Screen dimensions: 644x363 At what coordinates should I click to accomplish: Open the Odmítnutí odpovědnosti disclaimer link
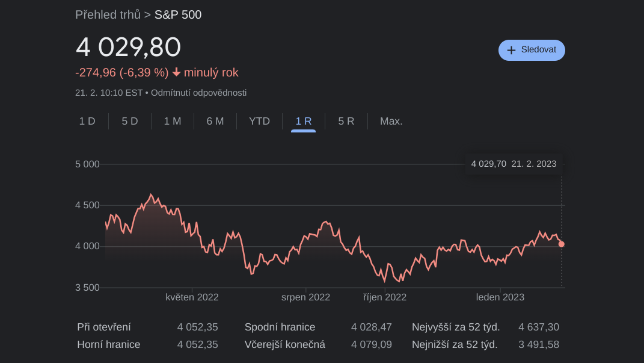pyautogui.click(x=199, y=93)
